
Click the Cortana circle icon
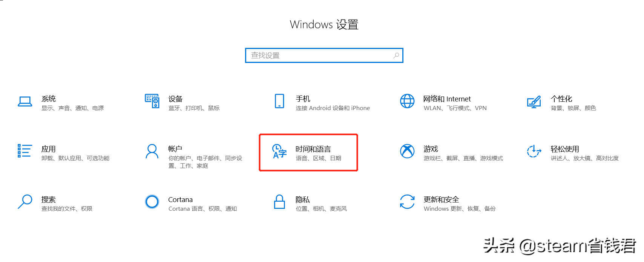pos(152,202)
